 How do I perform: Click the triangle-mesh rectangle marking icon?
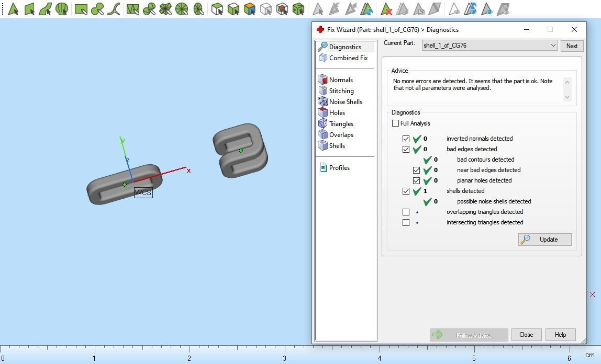tap(132, 9)
